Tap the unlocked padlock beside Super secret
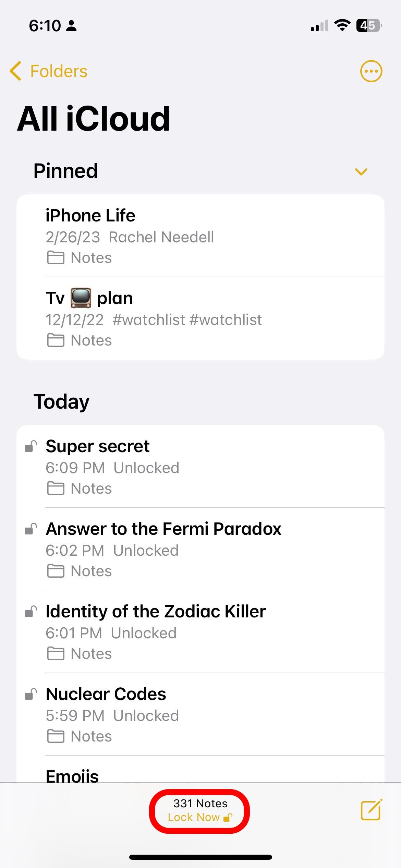Screen dimensions: 401x868 click(x=31, y=446)
